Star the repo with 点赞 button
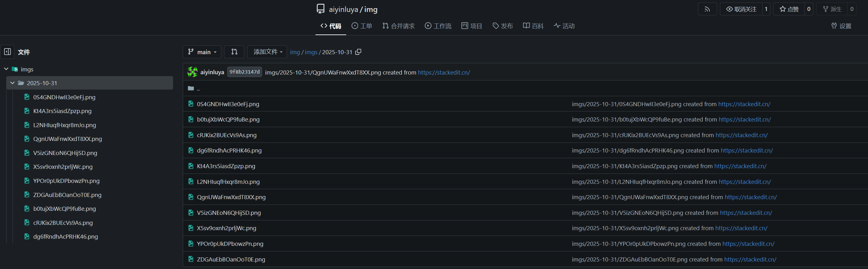The image size is (868, 269). coord(788,9)
